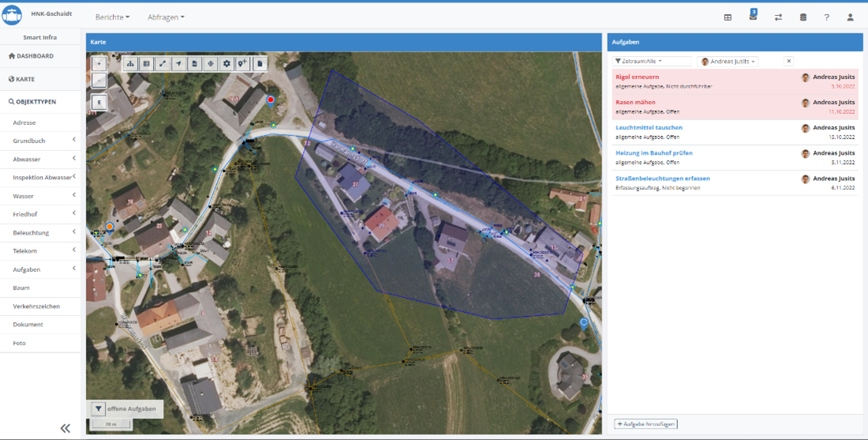
Task: Open the Straßenbeleuchtungen erfassen task
Action: click(x=663, y=179)
